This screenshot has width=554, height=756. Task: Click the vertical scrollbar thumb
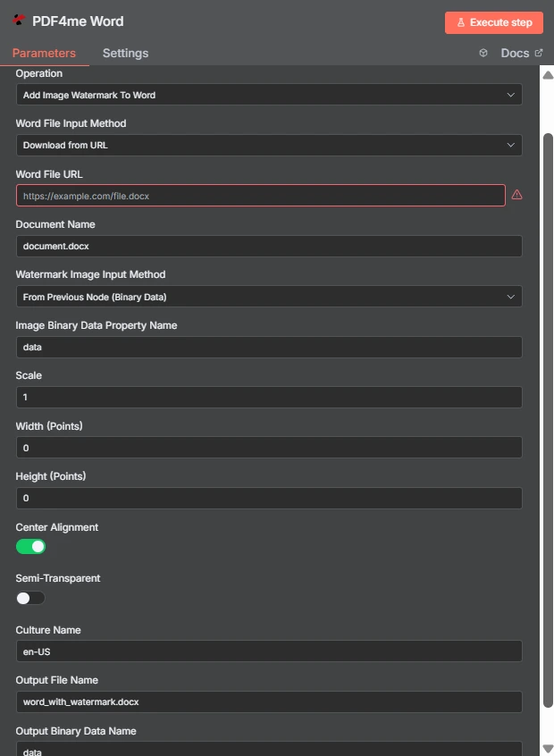(x=548, y=420)
